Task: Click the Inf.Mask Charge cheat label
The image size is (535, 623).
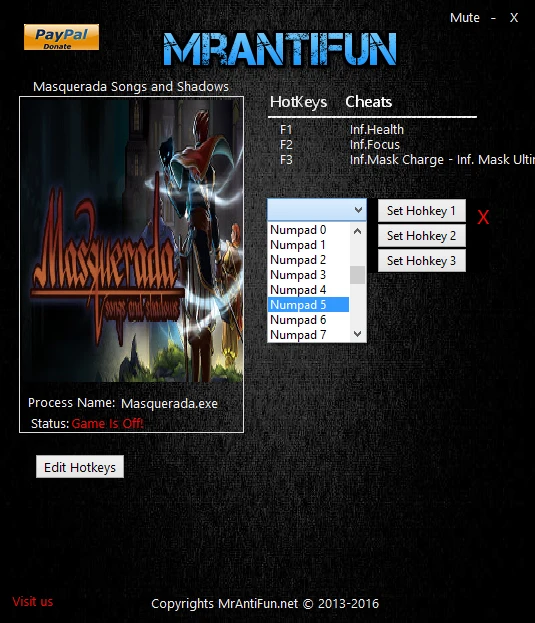Action: click(x=442, y=160)
